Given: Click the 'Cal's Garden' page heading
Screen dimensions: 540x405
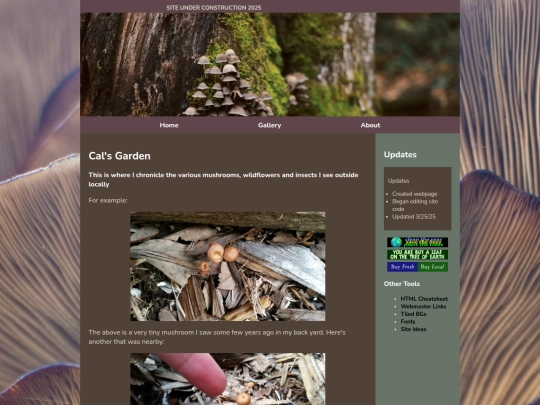Looking at the screenshot, I should click(x=120, y=156).
